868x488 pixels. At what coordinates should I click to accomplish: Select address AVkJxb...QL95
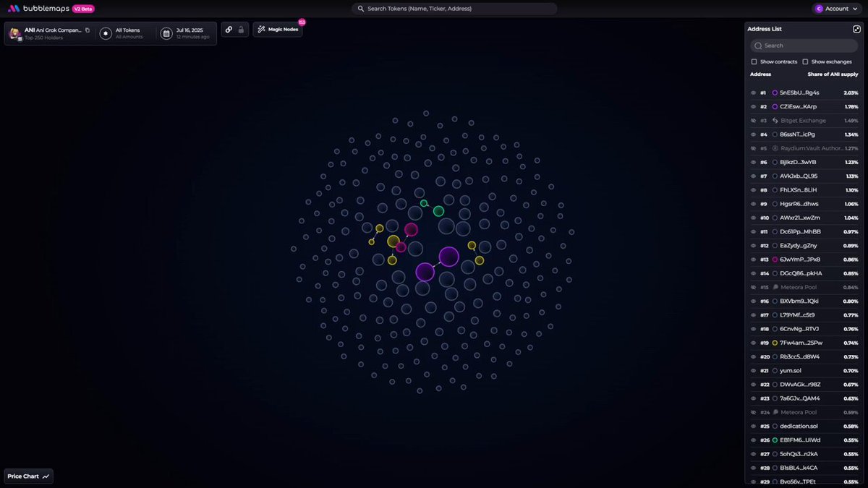(799, 176)
